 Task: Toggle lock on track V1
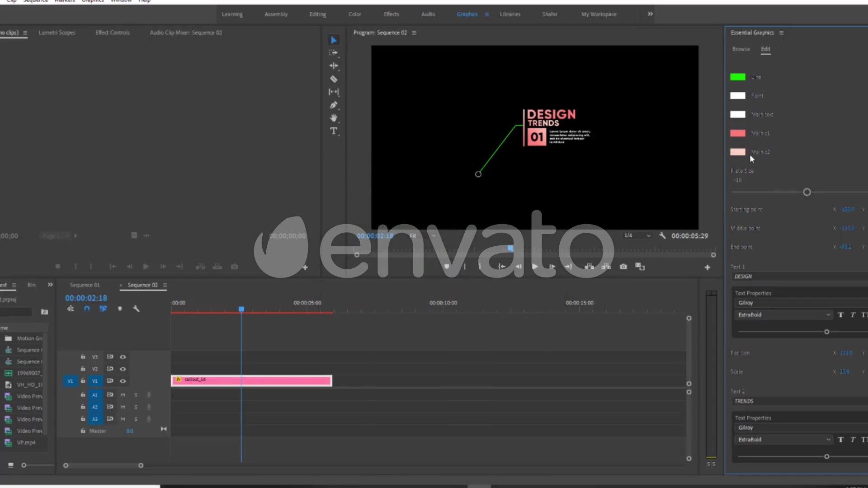point(83,381)
